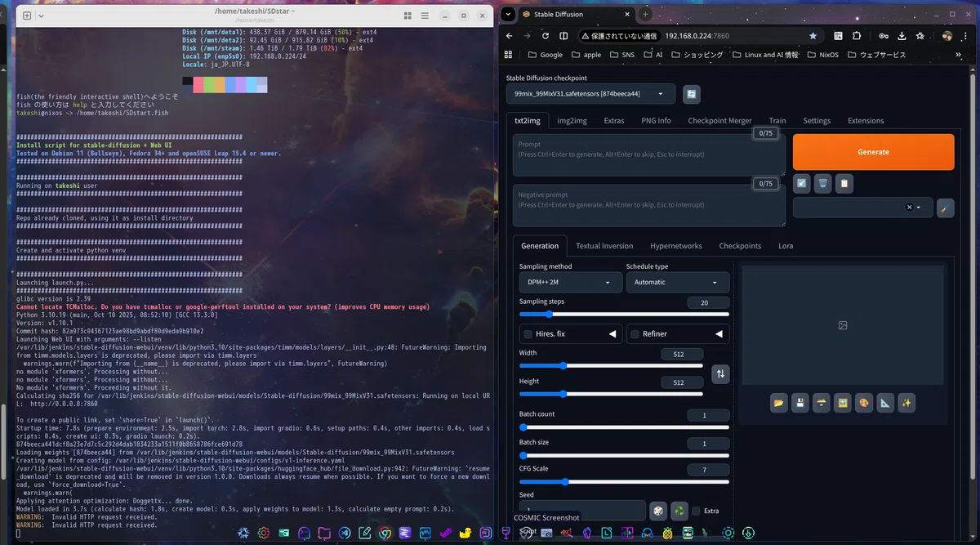Image resolution: width=980 pixels, height=545 pixels.
Task: Send image to inpaint with the palette icon
Action: coord(864,403)
